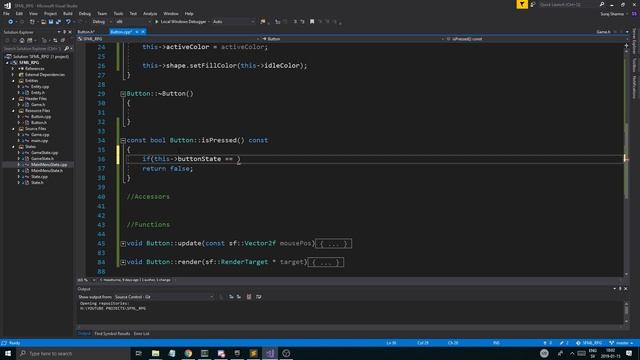Click the Quick Launch search box
The height and width of the screenshot is (360, 640).
click(x=569, y=4)
